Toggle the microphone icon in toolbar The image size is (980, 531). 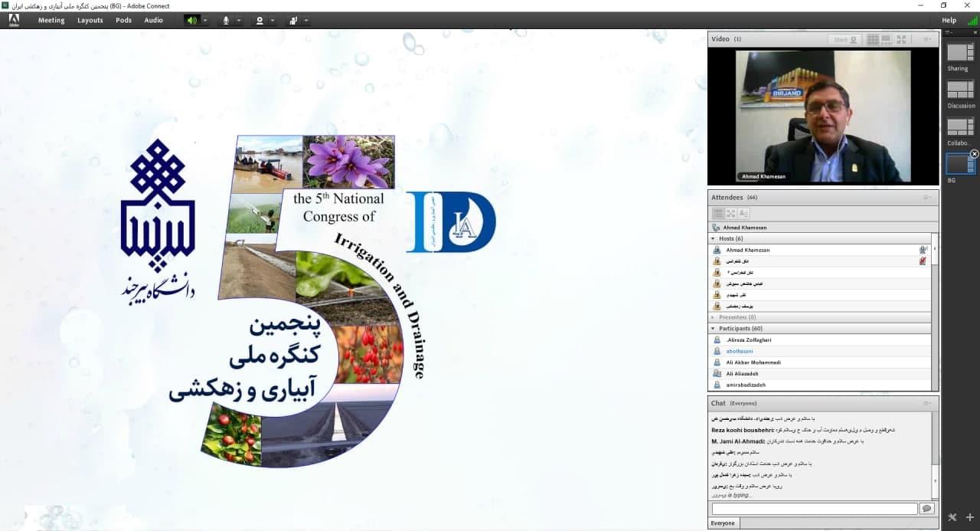coord(226,20)
